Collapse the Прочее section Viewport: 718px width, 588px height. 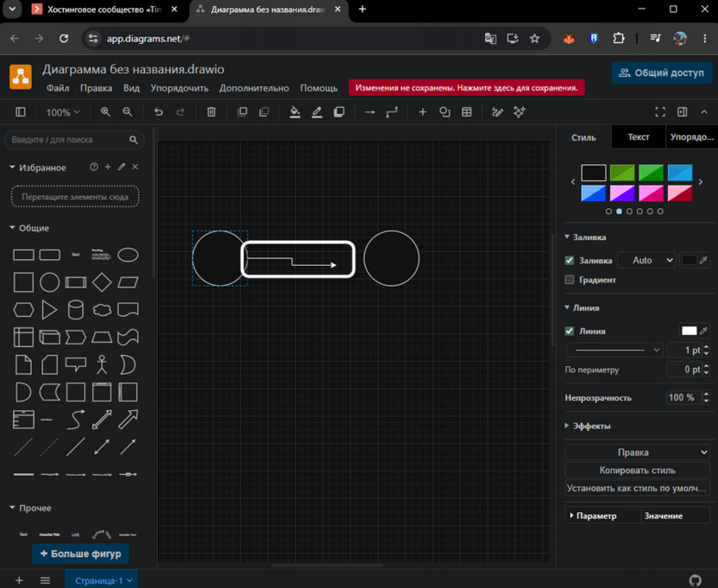(30, 508)
